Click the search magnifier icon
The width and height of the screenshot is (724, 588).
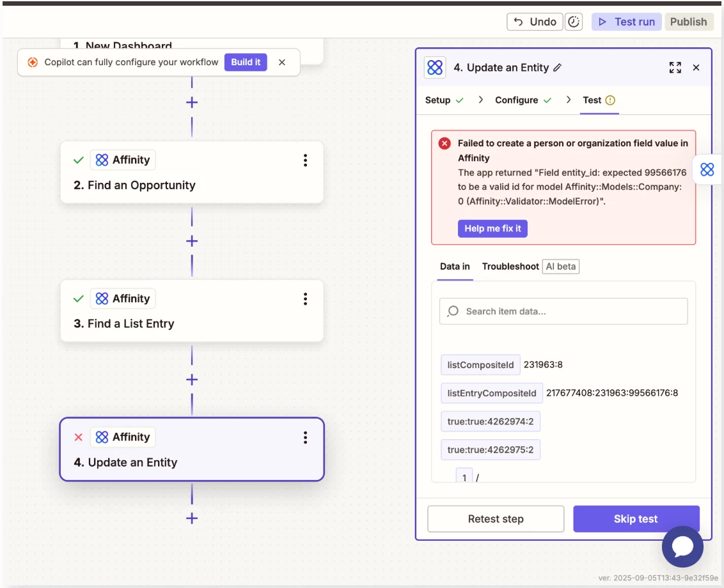(453, 311)
